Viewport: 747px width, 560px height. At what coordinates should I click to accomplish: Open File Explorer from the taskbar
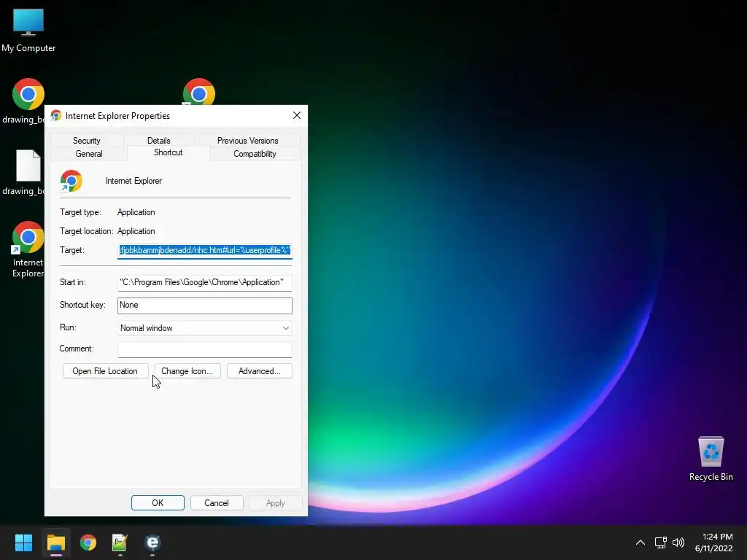[55, 542]
